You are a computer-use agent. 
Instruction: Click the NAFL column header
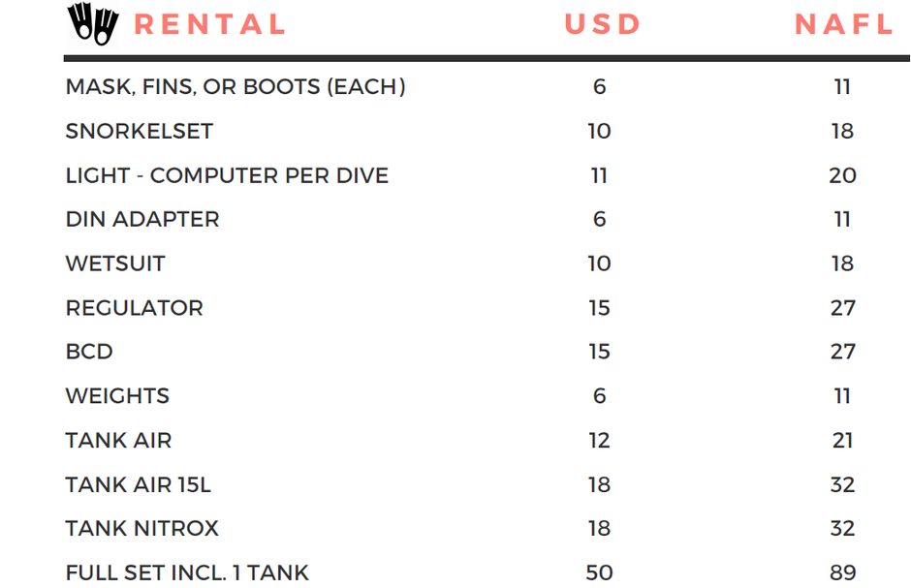(x=843, y=24)
